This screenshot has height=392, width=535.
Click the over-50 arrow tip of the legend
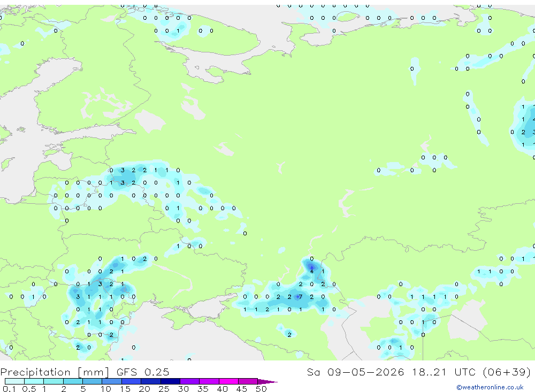pyautogui.click(x=267, y=382)
